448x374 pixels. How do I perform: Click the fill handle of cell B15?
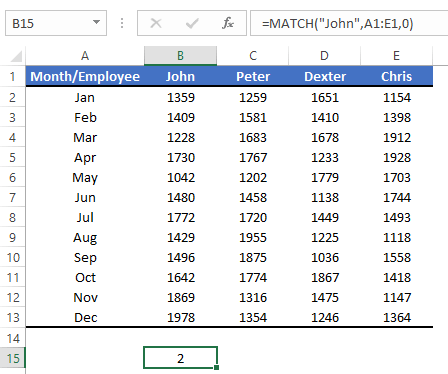tap(217, 367)
